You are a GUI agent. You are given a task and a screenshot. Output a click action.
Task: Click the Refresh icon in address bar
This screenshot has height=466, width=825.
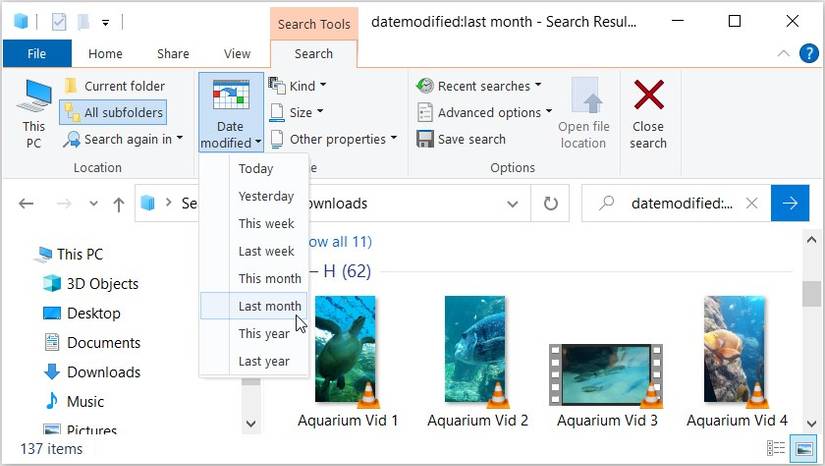coord(550,203)
